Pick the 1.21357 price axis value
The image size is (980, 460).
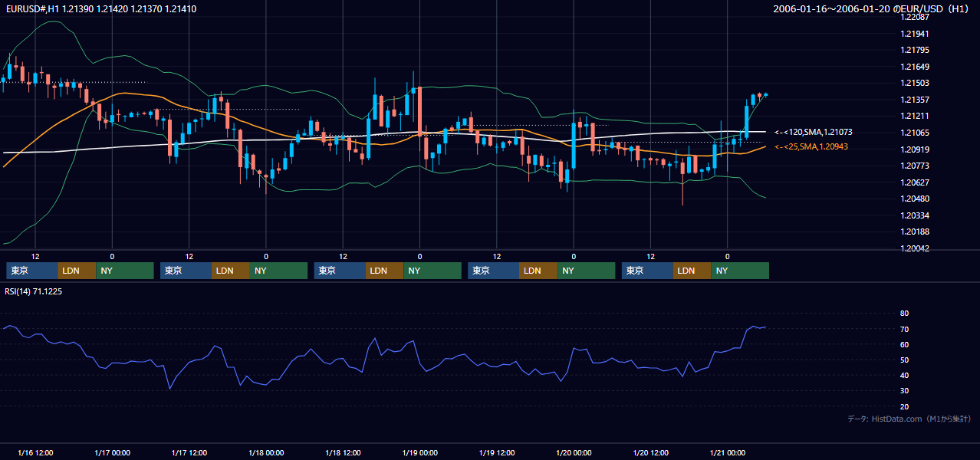coord(914,100)
